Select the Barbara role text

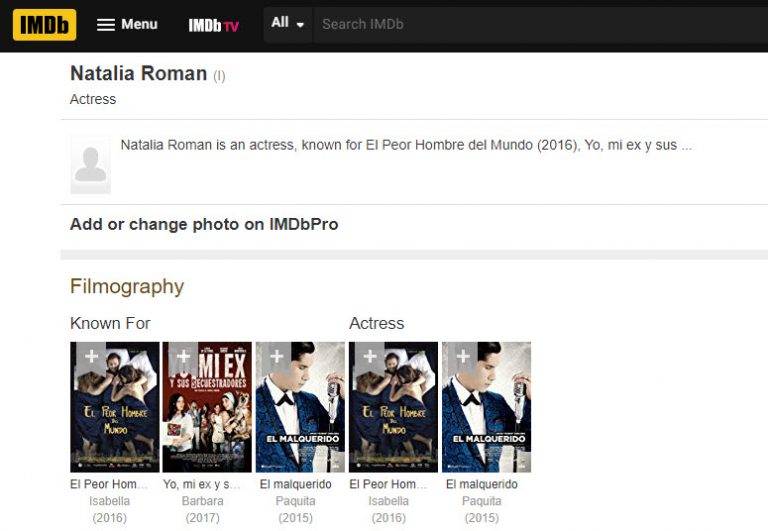[202, 501]
